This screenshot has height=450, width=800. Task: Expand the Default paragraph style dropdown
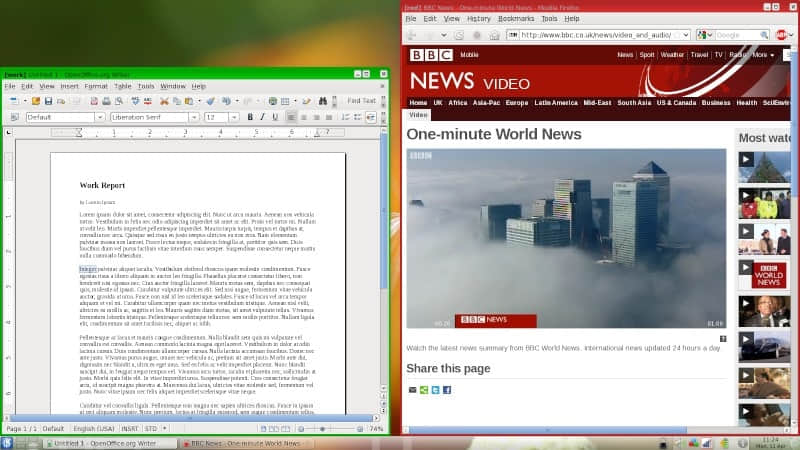click(x=98, y=117)
